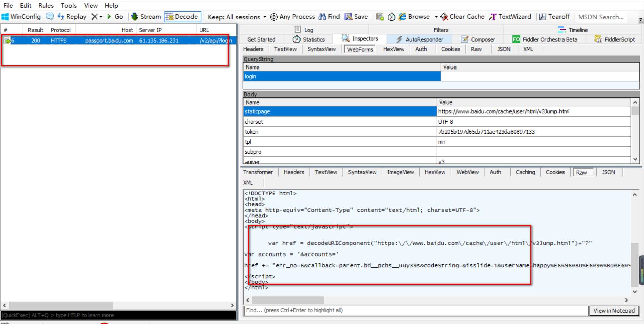The width and height of the screenshot is (644, 324).
Task: Click Body grid scroll-down arrow
Action: click(x=635, y=159)
